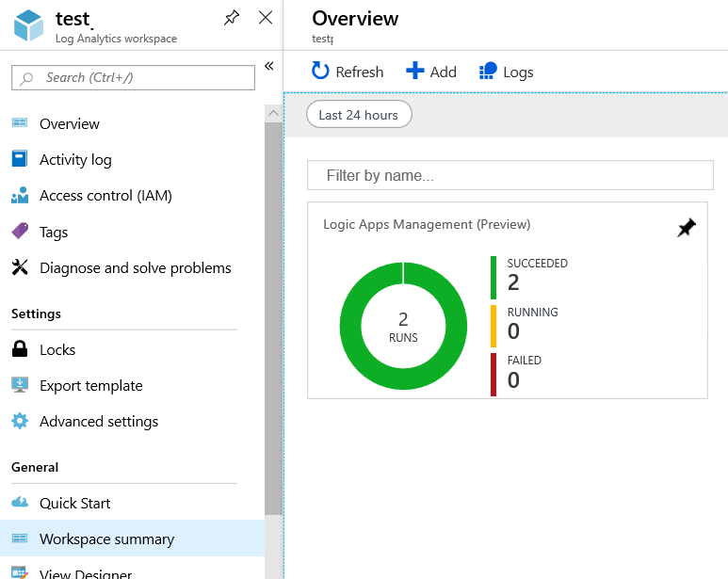728x579 pixels.
Task: Close the test workspace blade
Action: [x=266, y=18]
